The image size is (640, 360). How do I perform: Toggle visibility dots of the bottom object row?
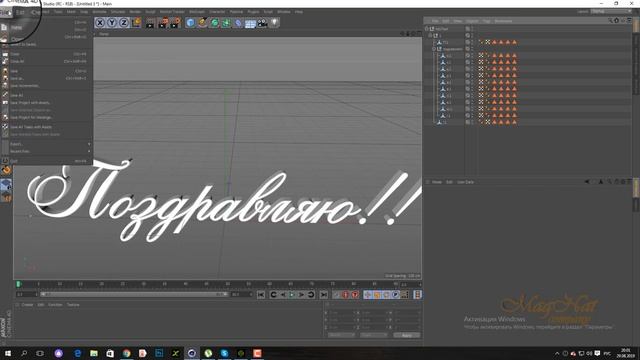coord(472,122)
